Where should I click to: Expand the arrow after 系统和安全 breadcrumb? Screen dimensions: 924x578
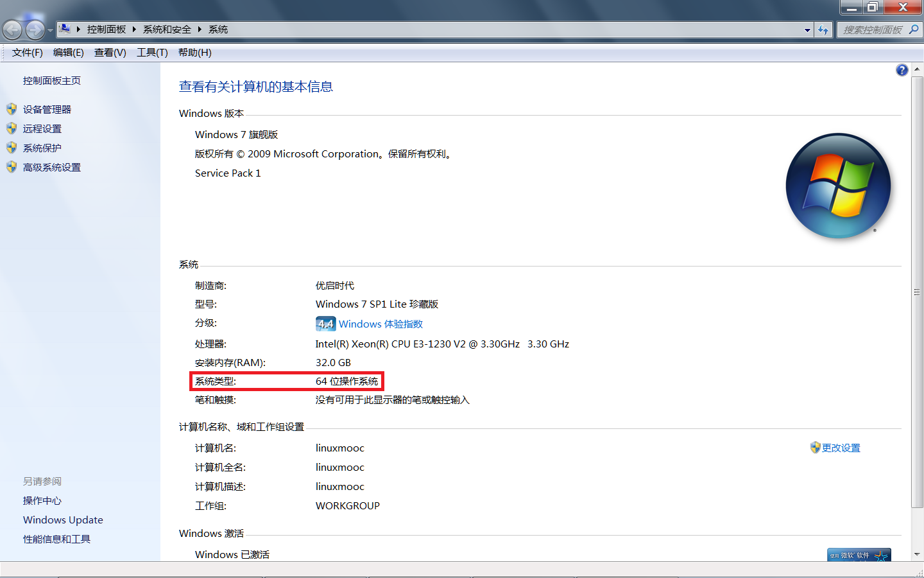click(x=200, y=30)
